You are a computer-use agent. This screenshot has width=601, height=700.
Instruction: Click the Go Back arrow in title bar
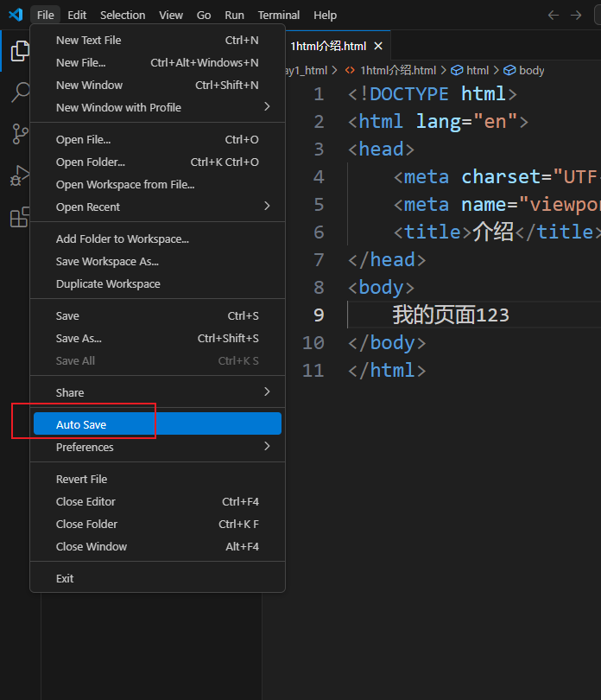(554, 15)
